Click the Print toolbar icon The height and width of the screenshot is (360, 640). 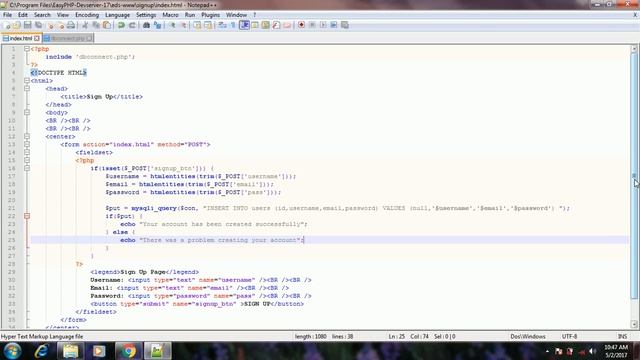tap(71, 25)
